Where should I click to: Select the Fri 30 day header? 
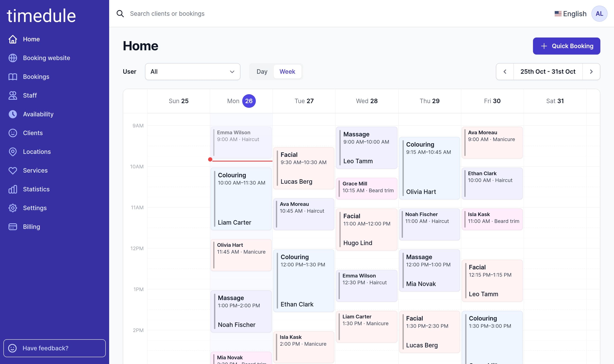pyautogui.click(x=492, y=101)
